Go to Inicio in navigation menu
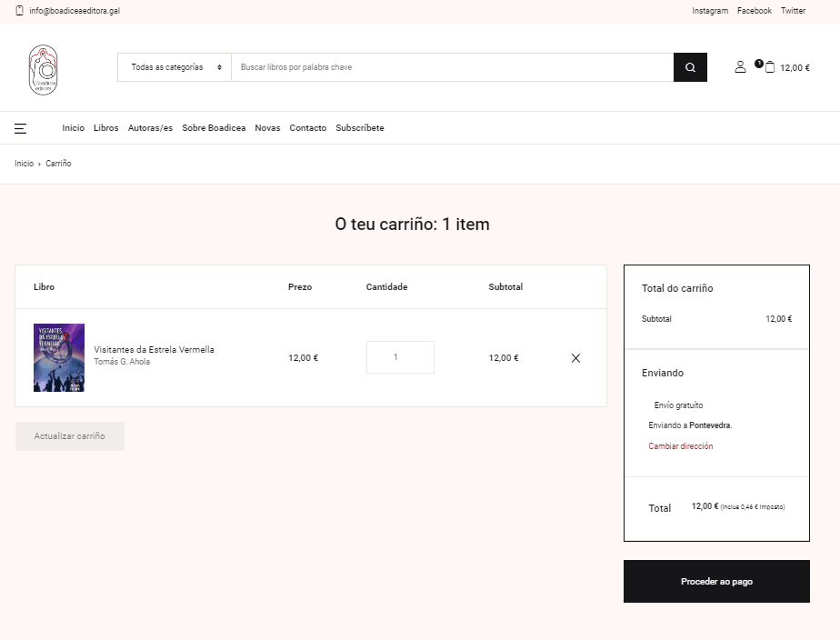 [x=73, y=128]
